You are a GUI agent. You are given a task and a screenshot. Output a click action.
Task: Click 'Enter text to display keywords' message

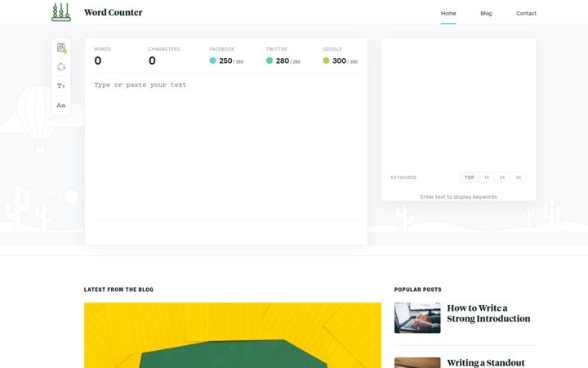[x=459, y=197]
